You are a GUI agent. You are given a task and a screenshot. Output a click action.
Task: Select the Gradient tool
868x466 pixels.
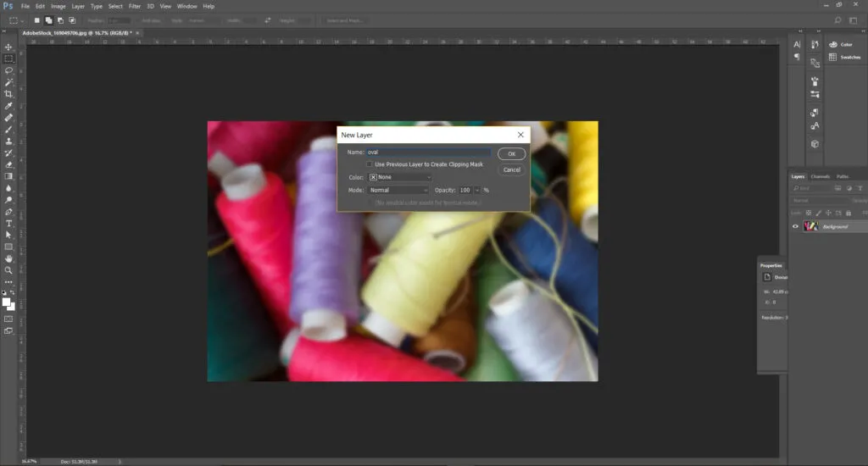8,176
